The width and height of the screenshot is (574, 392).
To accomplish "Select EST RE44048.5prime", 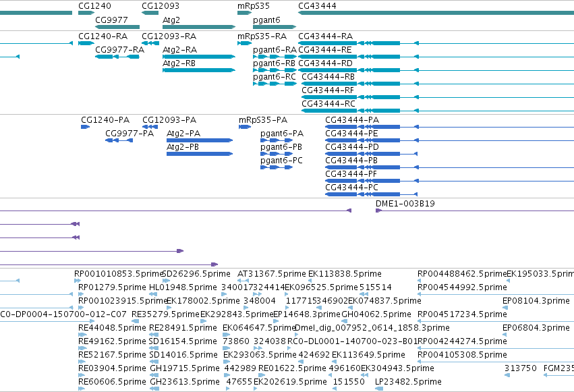I will (82, 335).
